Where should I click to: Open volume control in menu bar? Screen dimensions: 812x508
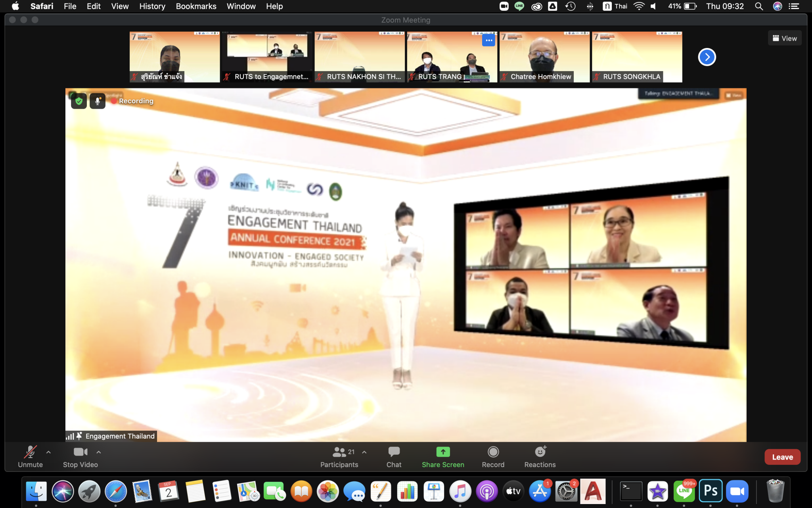coord(654,6)
